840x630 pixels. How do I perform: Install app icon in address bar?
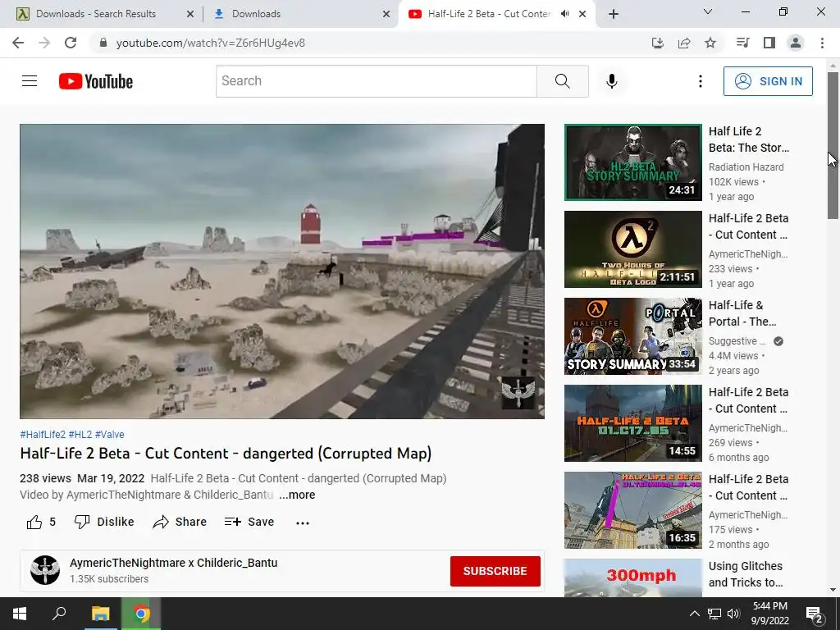click(x=658, y=43)
